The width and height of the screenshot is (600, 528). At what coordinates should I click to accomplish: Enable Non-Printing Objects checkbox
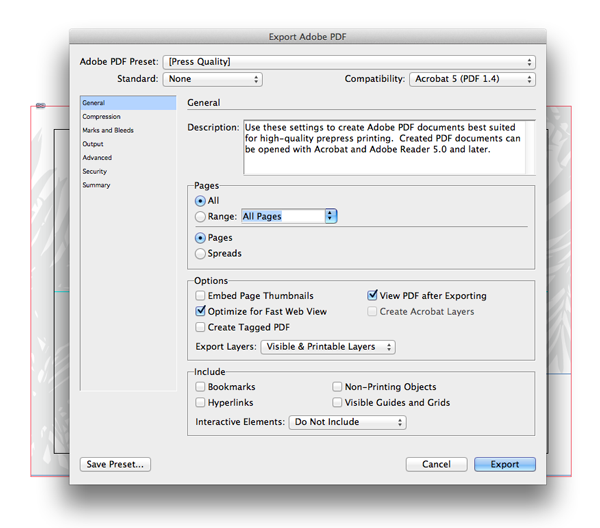click(337, 387)
